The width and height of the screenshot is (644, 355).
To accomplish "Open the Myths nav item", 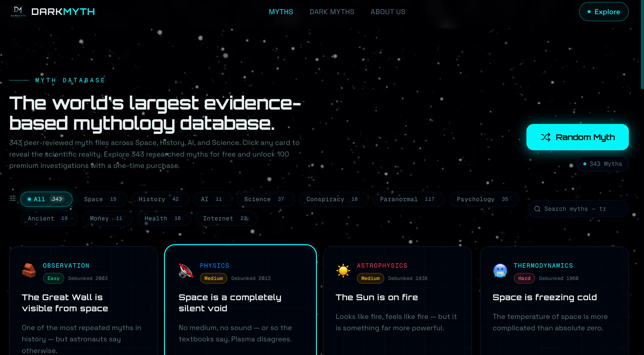I will [x=281, y=12].
